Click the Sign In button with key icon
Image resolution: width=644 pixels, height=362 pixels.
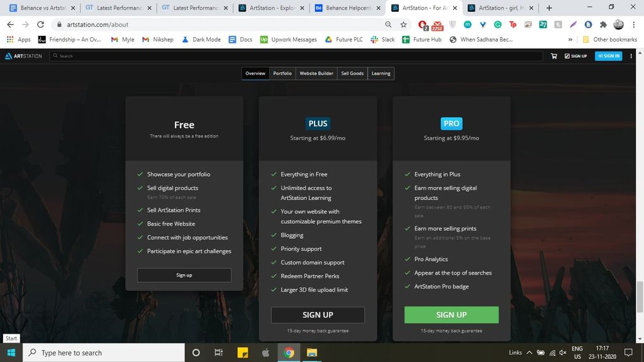pyautogui.click(x=608, y=56)
